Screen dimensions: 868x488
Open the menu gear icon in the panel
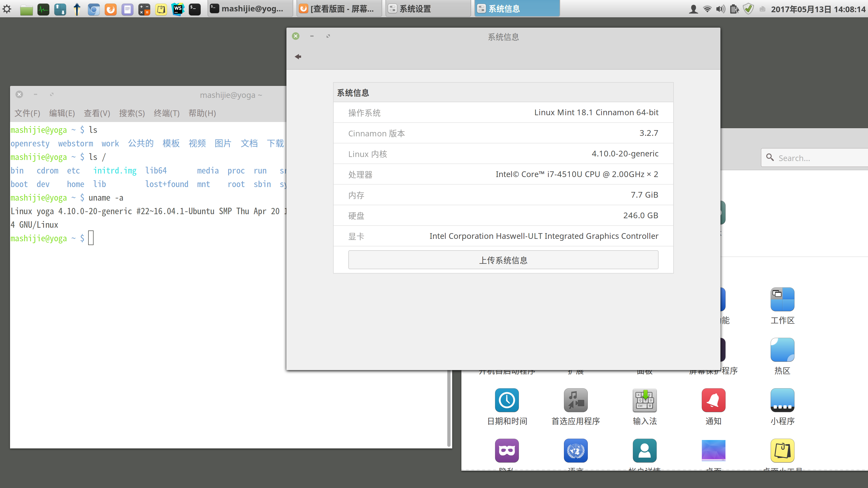(7, 9)
